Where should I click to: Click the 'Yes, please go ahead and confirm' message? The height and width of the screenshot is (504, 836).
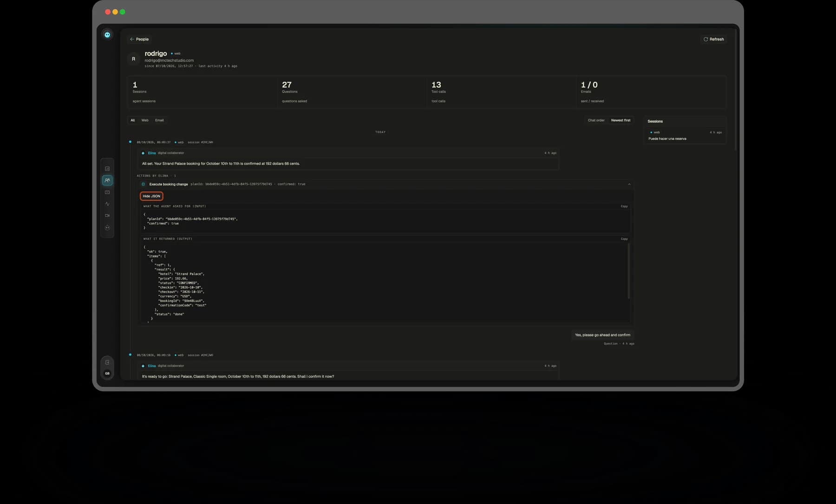[602, 335]
